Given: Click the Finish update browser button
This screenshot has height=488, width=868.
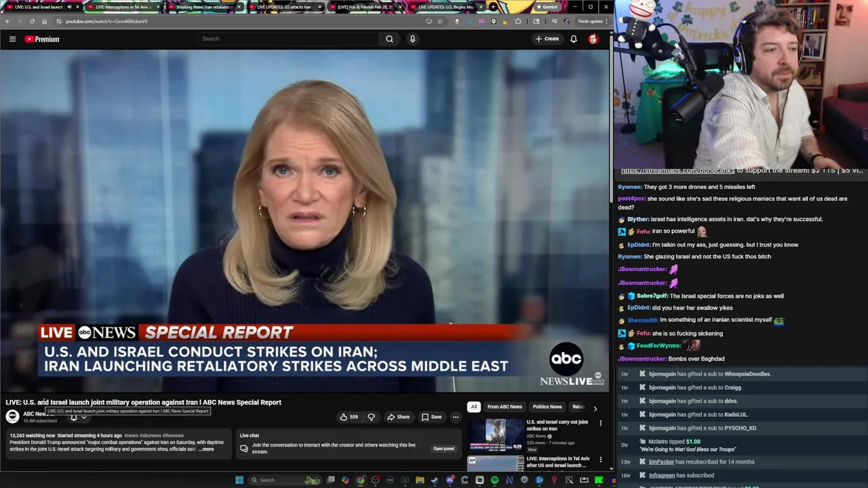Looking at the screenshot, I should tap(591, 21).
